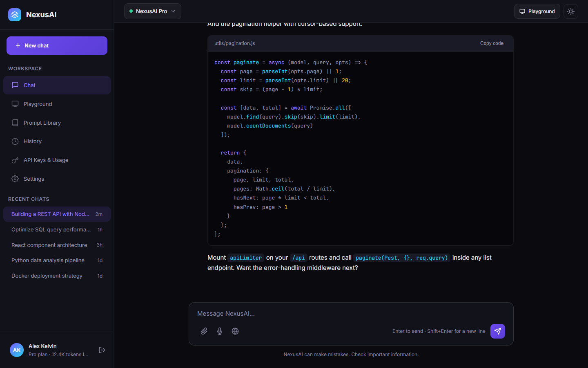The image size is (588, 368).
Task: Click the 'paginate(Post, {}, req.query)' inline code
Action: point(402,258)
